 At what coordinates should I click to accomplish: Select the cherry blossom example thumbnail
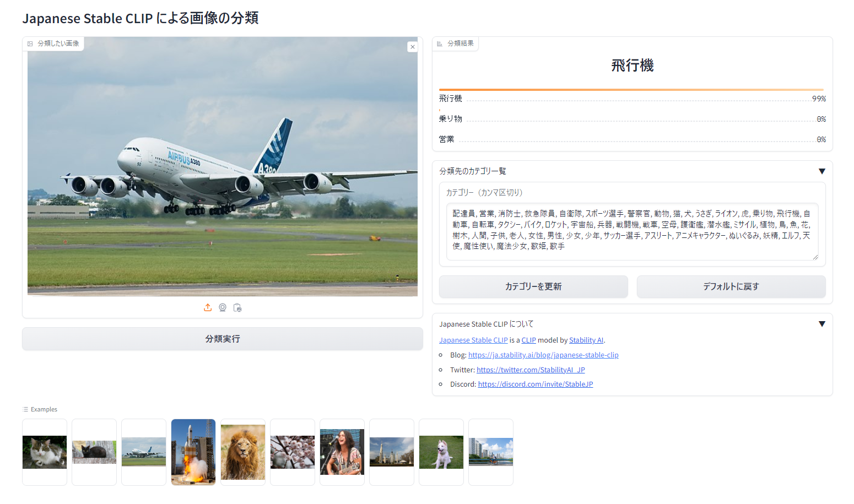coord(293,452)
